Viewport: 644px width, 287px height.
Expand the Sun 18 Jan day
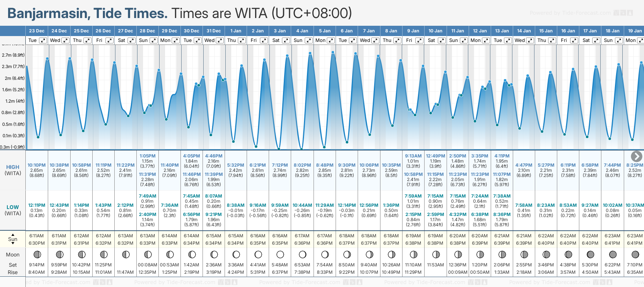click(619, 40)
